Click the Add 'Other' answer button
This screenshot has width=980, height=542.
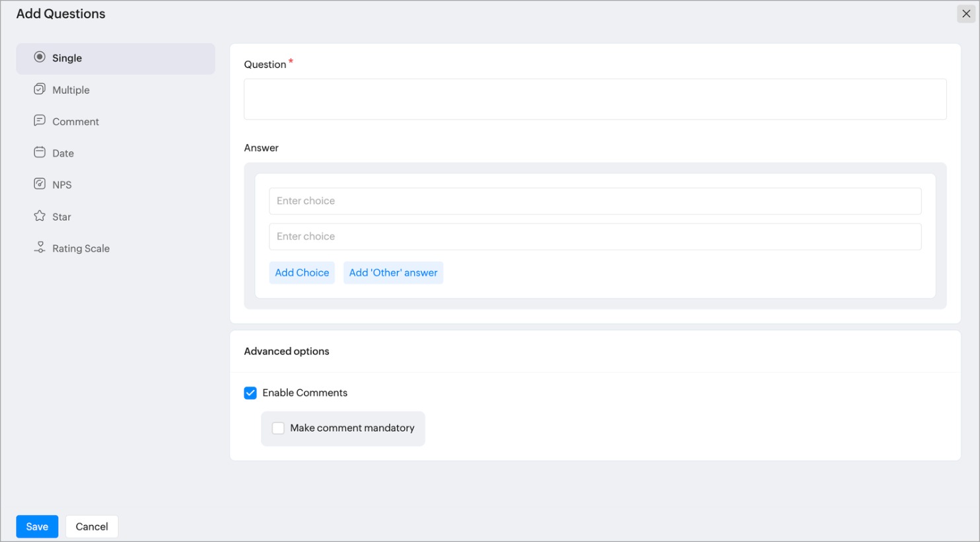(x=393, y=273)
